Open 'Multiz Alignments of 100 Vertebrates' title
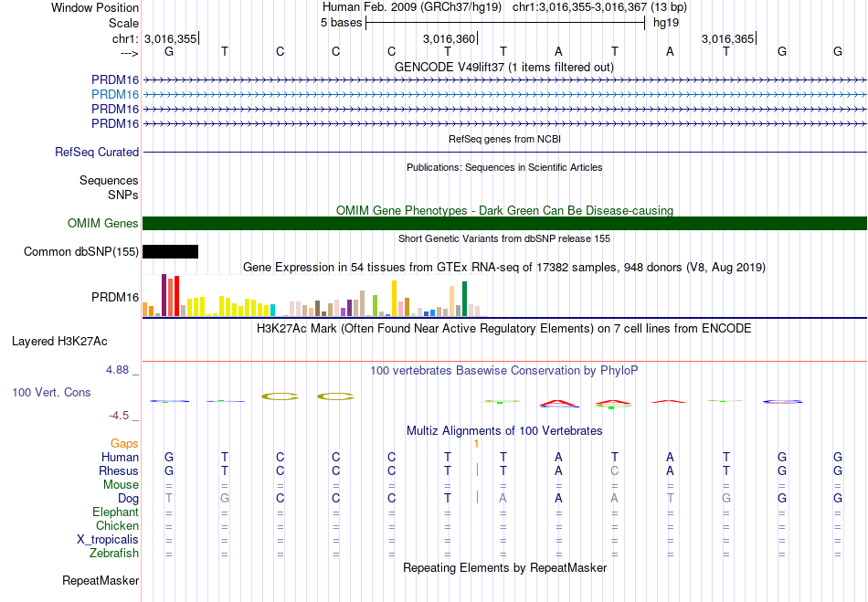 click(504, 430)
